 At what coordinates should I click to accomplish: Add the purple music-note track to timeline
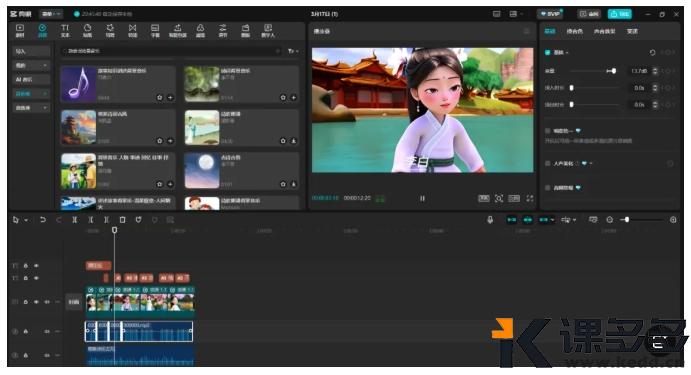170,97
